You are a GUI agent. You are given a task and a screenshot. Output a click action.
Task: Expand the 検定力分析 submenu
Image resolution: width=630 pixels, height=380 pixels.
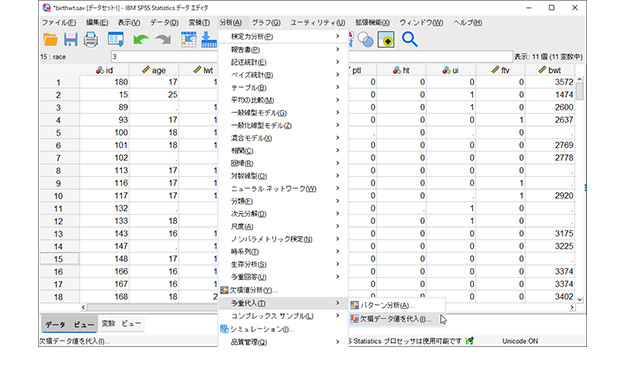(x=283, y=37)
